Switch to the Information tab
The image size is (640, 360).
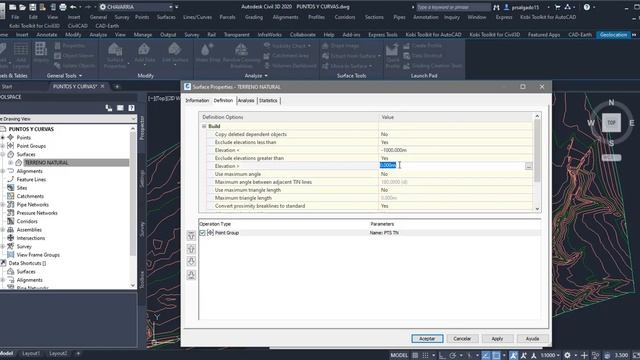tap(197, 100)
